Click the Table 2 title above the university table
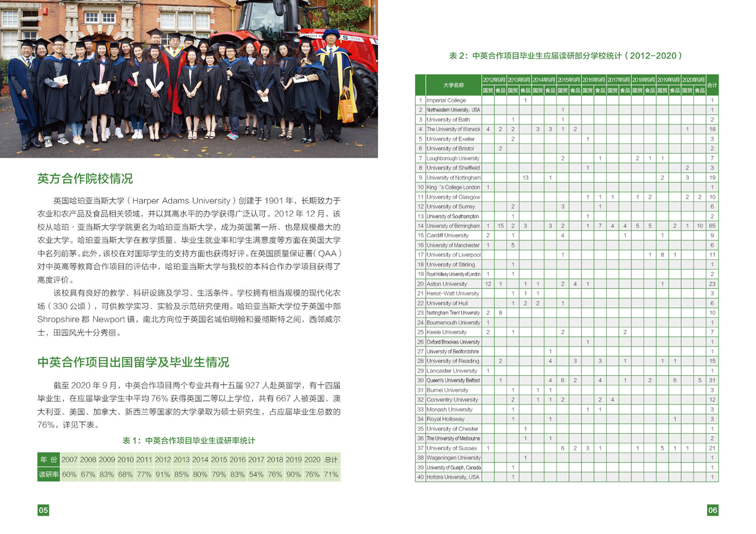Image resolution: width=756 pixels, height=534 pixels. coord(566,55)
